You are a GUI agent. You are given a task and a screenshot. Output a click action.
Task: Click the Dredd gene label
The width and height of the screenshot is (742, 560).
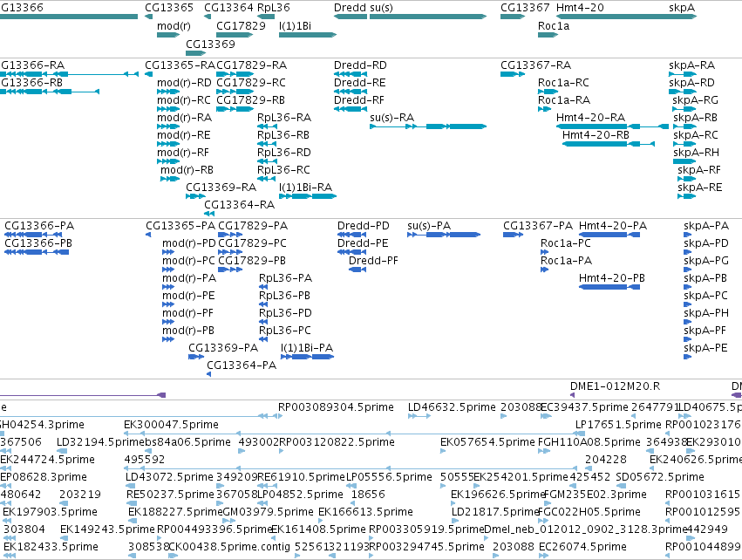pos(351,8)
